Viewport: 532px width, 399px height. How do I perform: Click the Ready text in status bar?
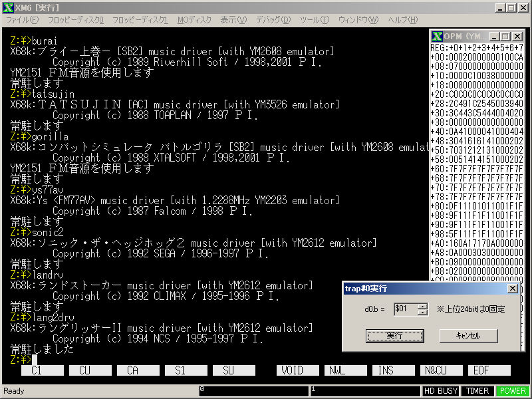click(x=14, y=391)
